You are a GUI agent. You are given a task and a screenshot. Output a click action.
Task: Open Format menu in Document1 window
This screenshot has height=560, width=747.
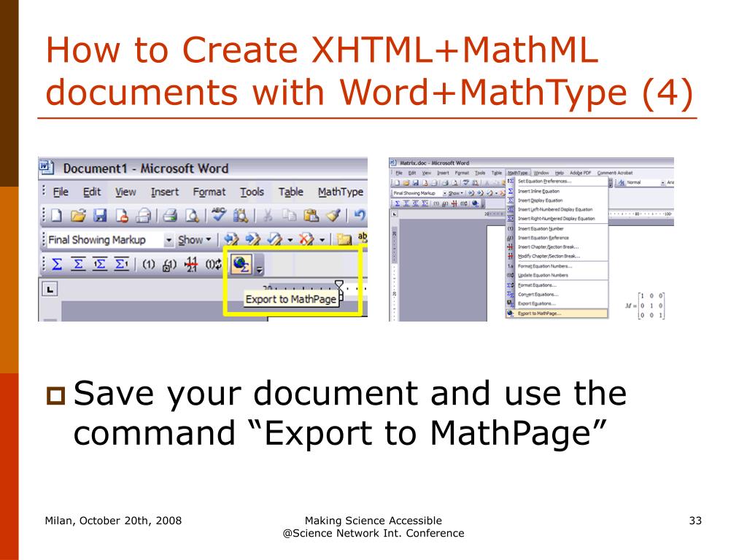pos(209,192)
